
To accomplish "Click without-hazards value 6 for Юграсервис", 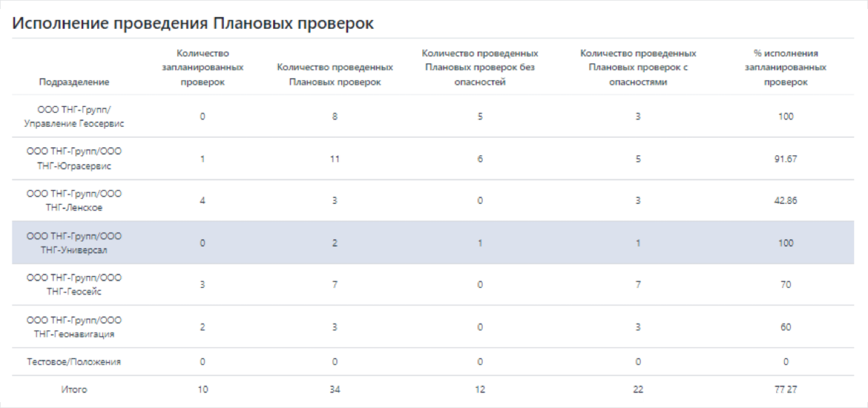I will (480, 159).
